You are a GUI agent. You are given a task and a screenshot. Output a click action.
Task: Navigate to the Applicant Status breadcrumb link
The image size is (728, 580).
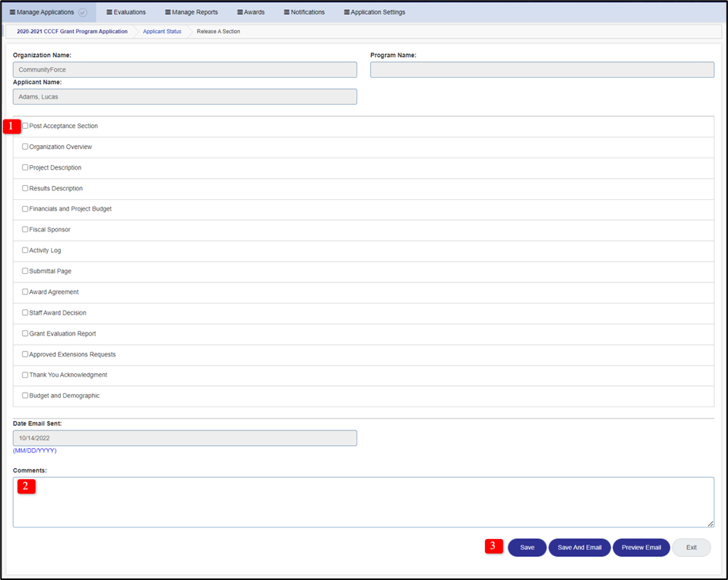[x=161, y=32]
